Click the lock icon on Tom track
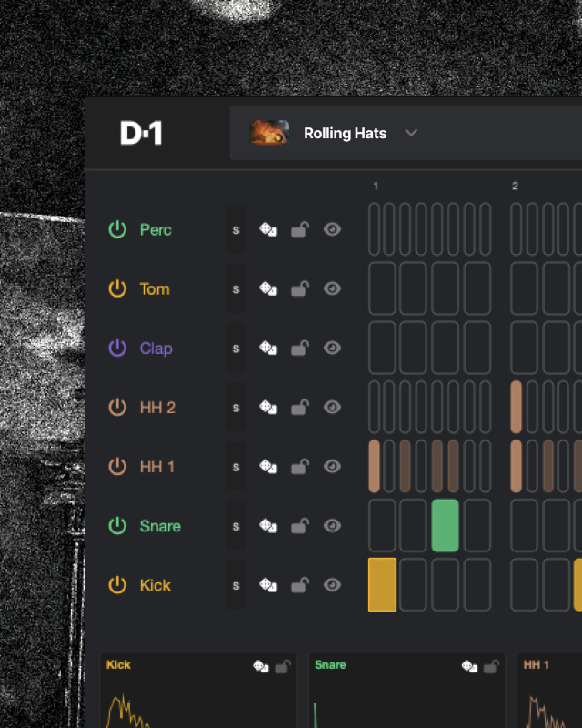582x728 pixels. coord(299,289)
